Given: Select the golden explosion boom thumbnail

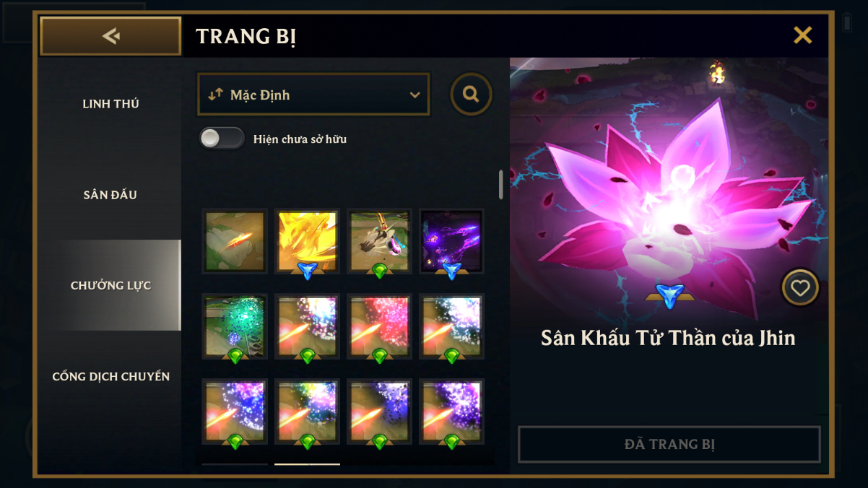Looking at the screenshot, I should click(x=307, y=242).
